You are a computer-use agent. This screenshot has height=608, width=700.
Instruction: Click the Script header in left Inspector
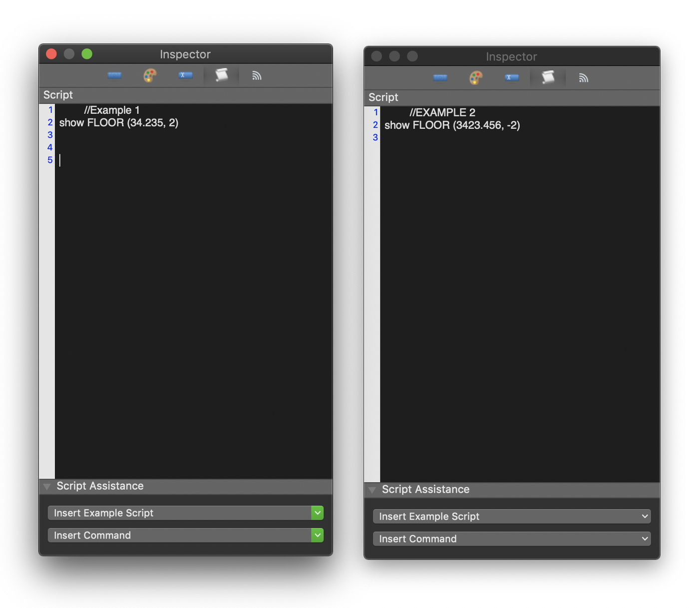186,95
